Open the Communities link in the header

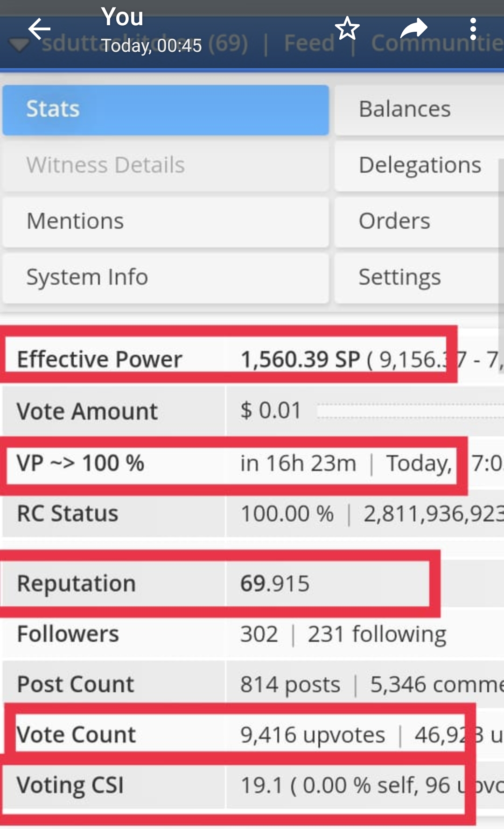436,43
